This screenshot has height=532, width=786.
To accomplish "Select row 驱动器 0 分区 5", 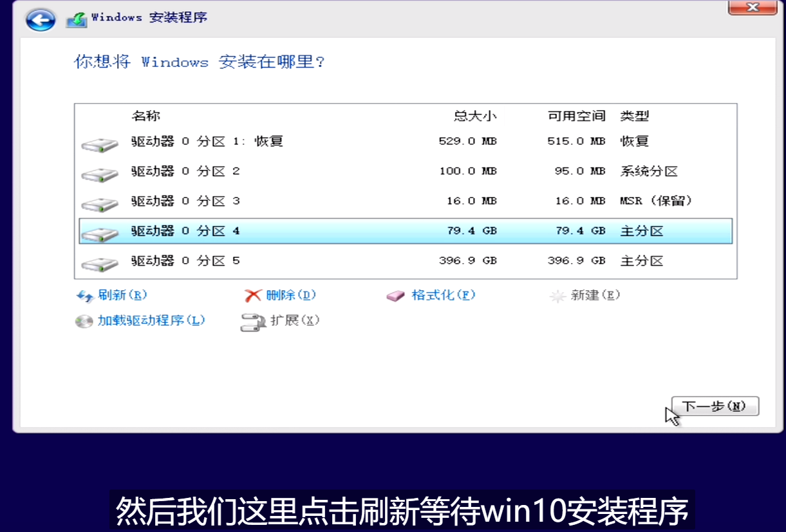I will coord(406,261).
